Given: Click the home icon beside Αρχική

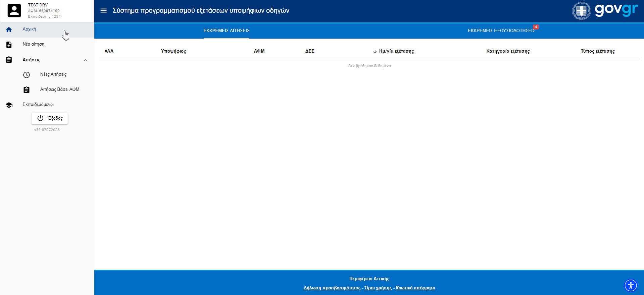Looking at the screenshot, I should [9, 30].
